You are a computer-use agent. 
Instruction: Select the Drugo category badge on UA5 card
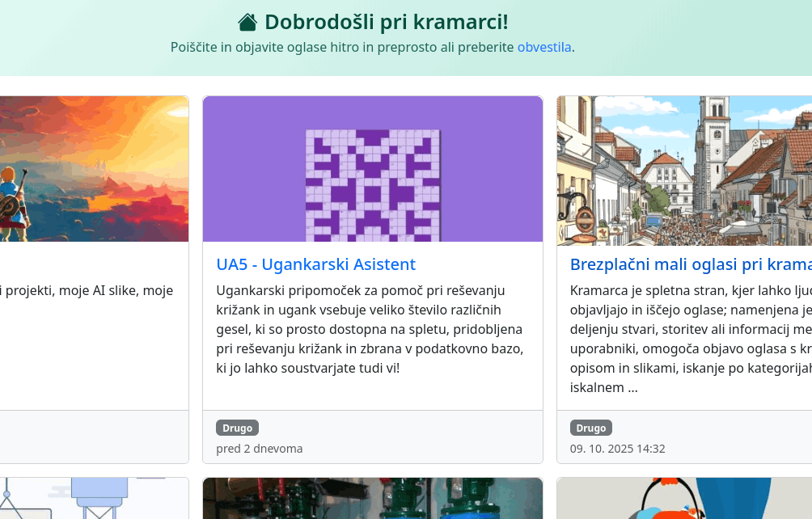(x=237, y=428)
